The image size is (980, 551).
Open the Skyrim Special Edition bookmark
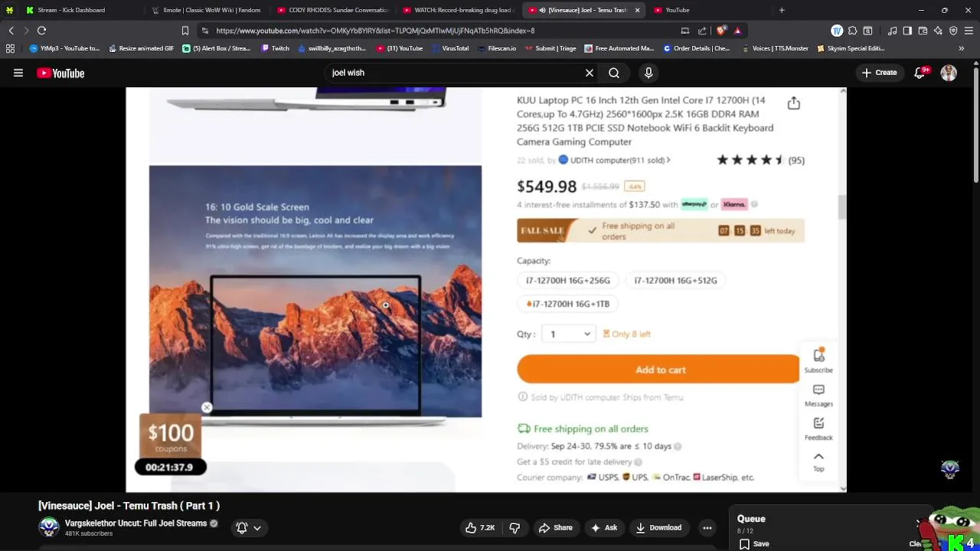tap(851, 48)
